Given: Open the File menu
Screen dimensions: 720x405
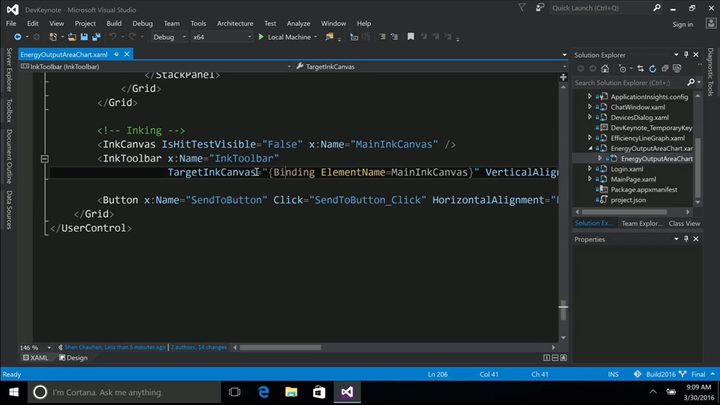Looking at the screenshot, I should tap(11, 23).
